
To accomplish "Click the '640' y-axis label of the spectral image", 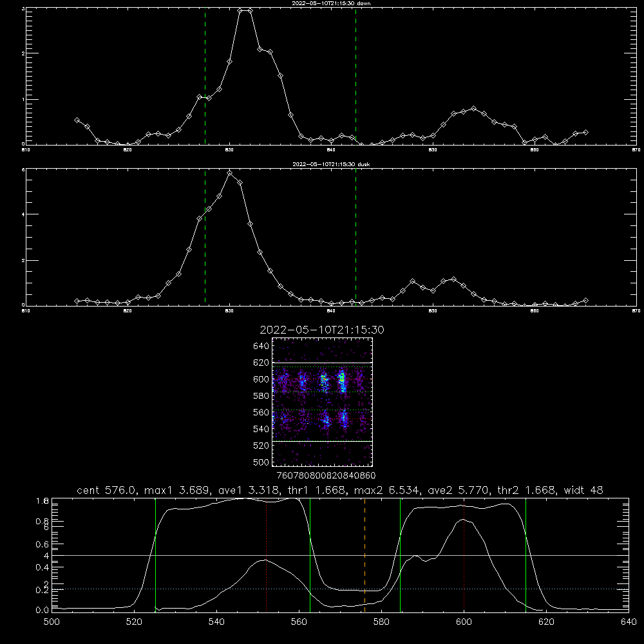I will [x=261, y=346].
